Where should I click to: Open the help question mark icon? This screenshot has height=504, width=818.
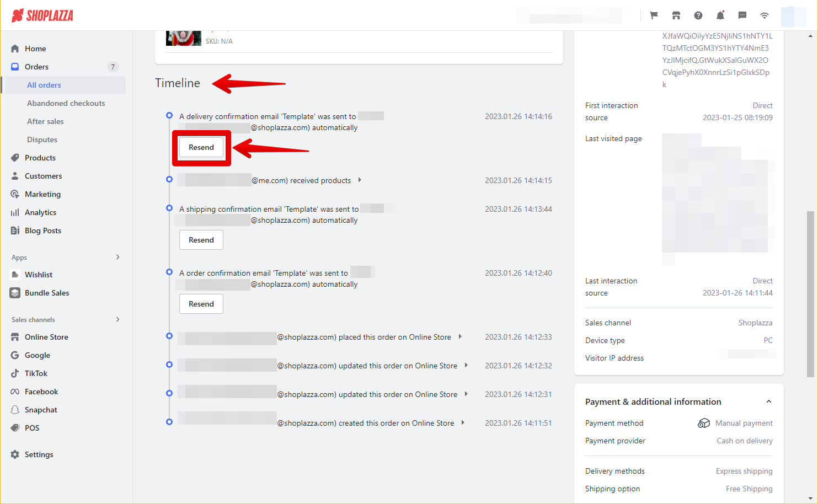click(x=698, y=15)
